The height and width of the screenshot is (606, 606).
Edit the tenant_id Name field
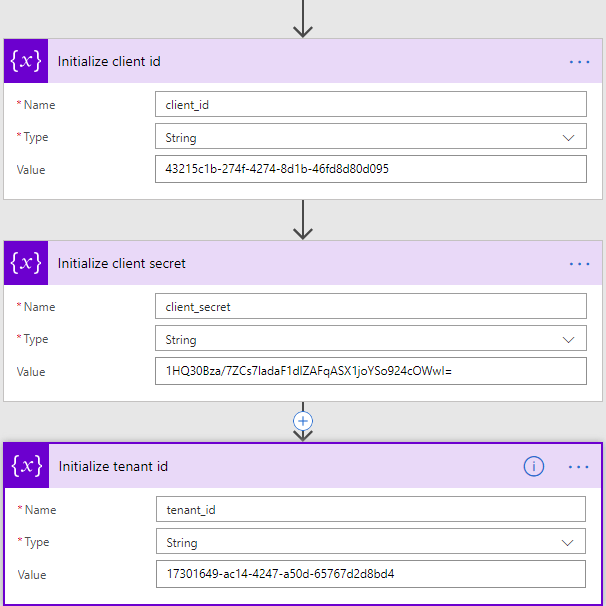tap(370, 510)
